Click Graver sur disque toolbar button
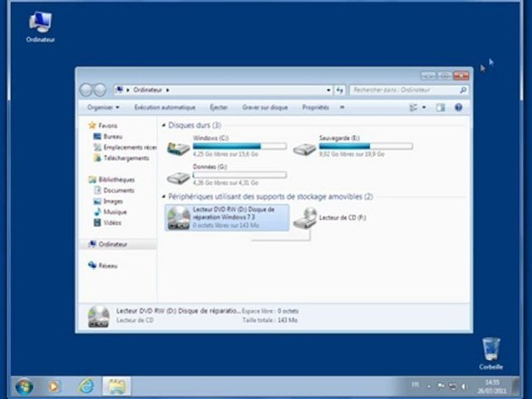Viewport: 532px width, 399px height. [265, 108]
